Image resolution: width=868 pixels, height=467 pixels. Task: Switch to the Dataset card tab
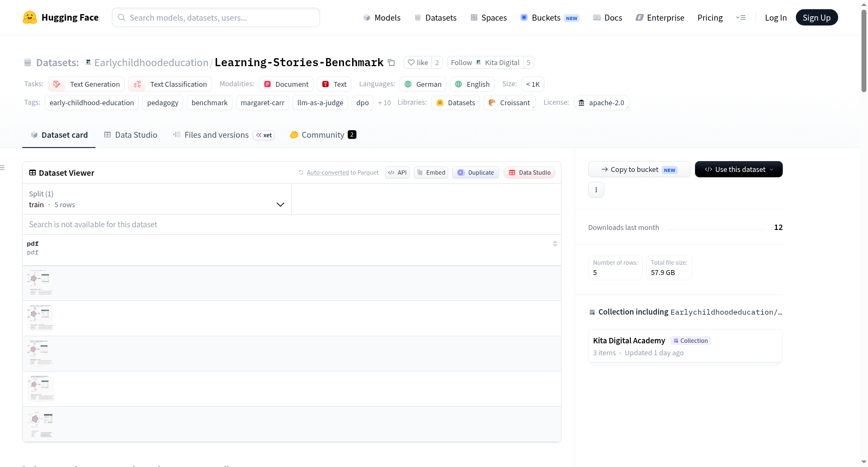coord(59,135)
